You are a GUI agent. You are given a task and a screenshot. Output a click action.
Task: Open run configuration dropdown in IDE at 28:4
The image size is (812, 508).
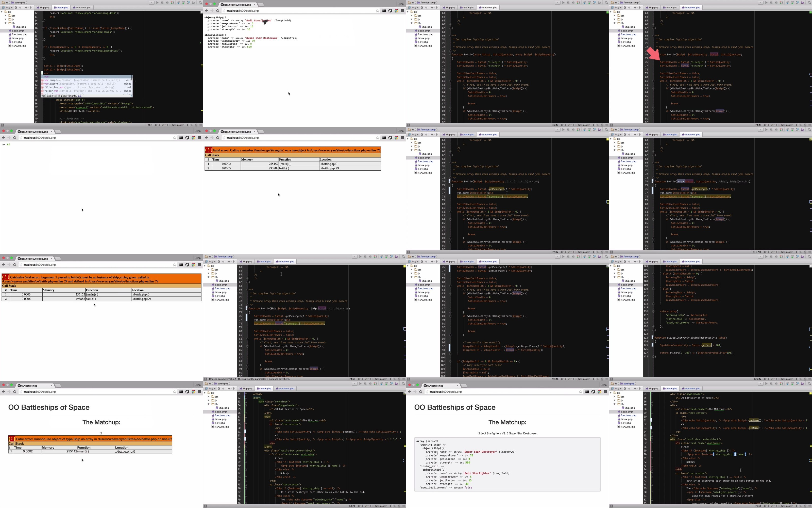tap(152, 3)
